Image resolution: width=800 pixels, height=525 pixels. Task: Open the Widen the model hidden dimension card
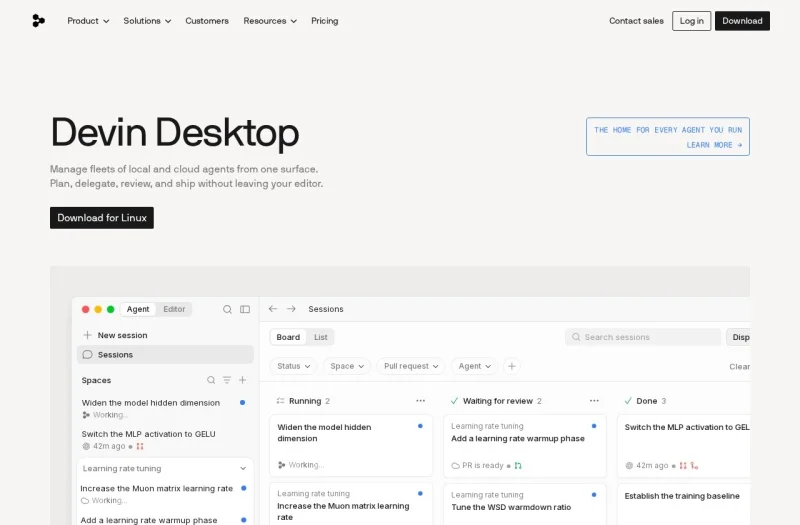351,446
